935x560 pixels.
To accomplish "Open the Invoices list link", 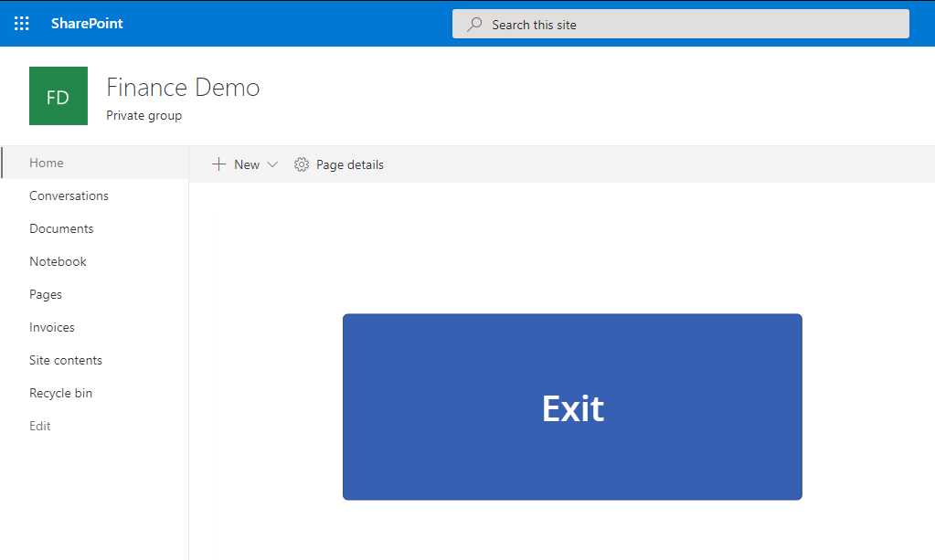I will [52, 327].
